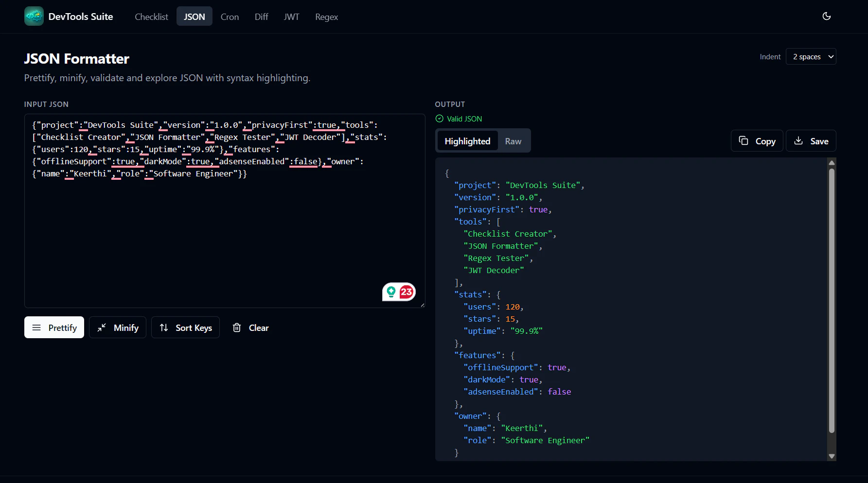Screen dimensions: 868x483
Task: Save the formatted JSON output
Action: click(811, 141)
